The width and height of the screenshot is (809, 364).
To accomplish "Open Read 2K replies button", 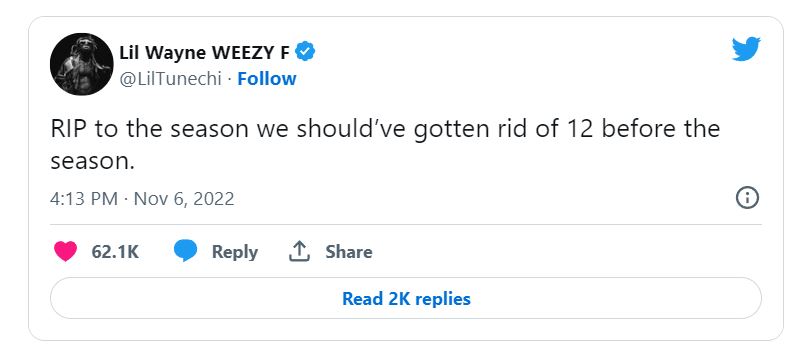I will [406, 299].
